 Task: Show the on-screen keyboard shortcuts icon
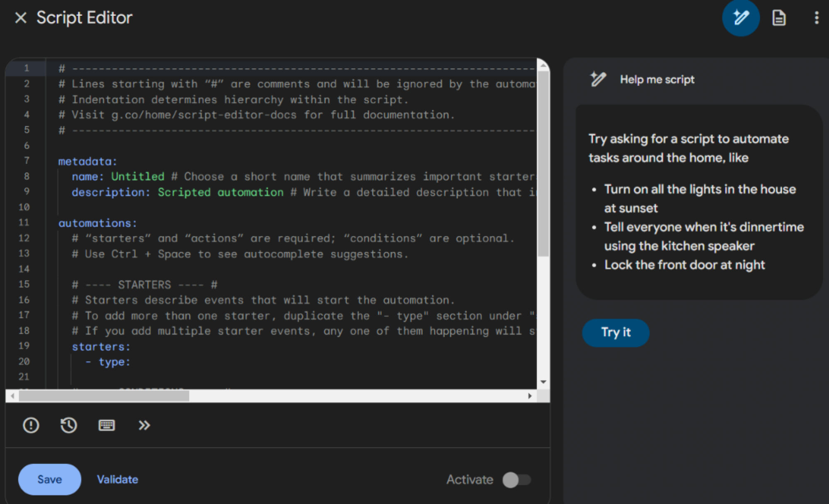(x=107, y=425)
